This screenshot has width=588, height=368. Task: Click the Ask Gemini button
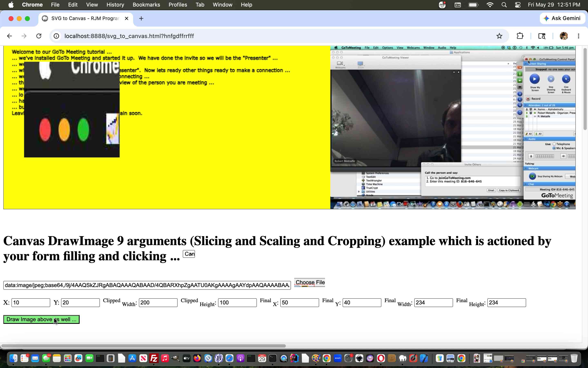click(x=562, y=18)
